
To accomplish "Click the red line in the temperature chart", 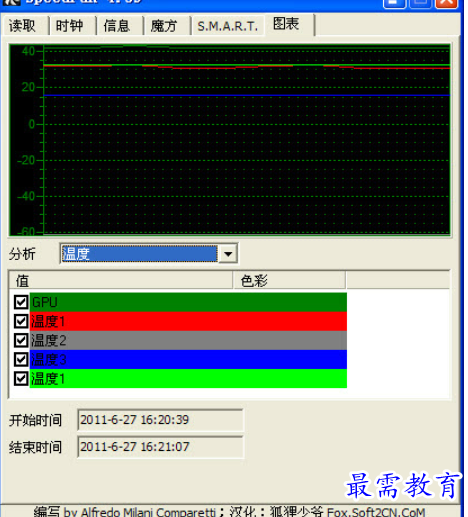I will coord(247,68).
